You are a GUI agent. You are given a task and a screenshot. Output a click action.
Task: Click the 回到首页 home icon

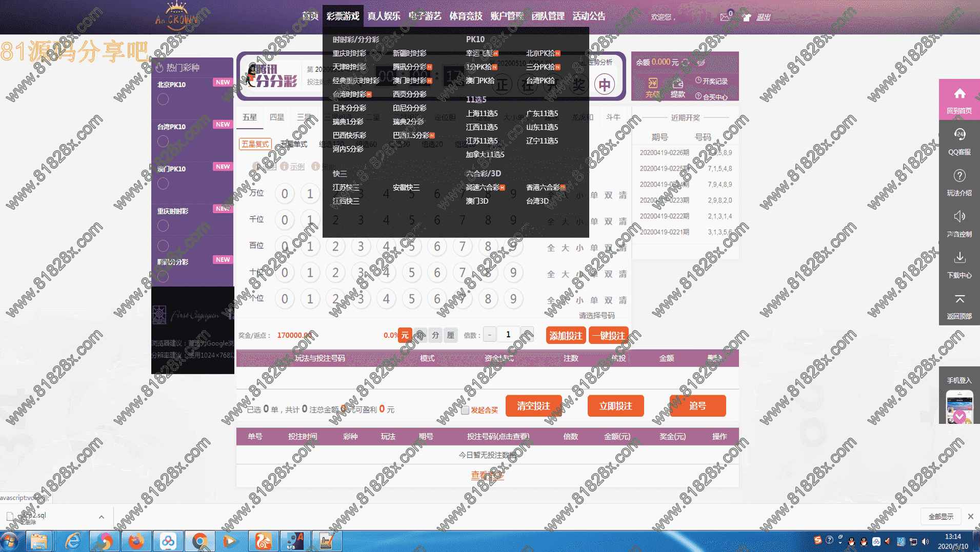tap(959, 94)
